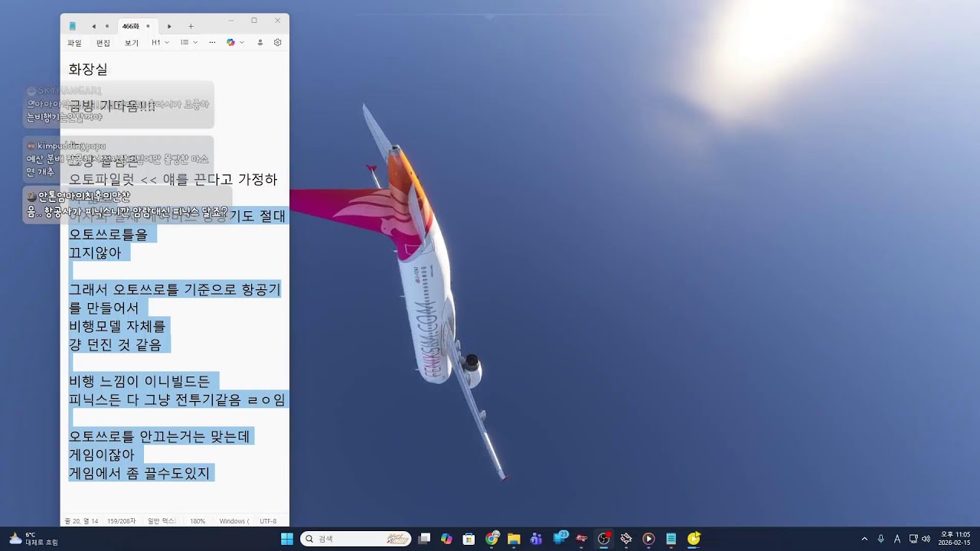Viewport: 980px width, 551px height.
Task: Click the UTF-8 encoding status
Action: point(268,521)
